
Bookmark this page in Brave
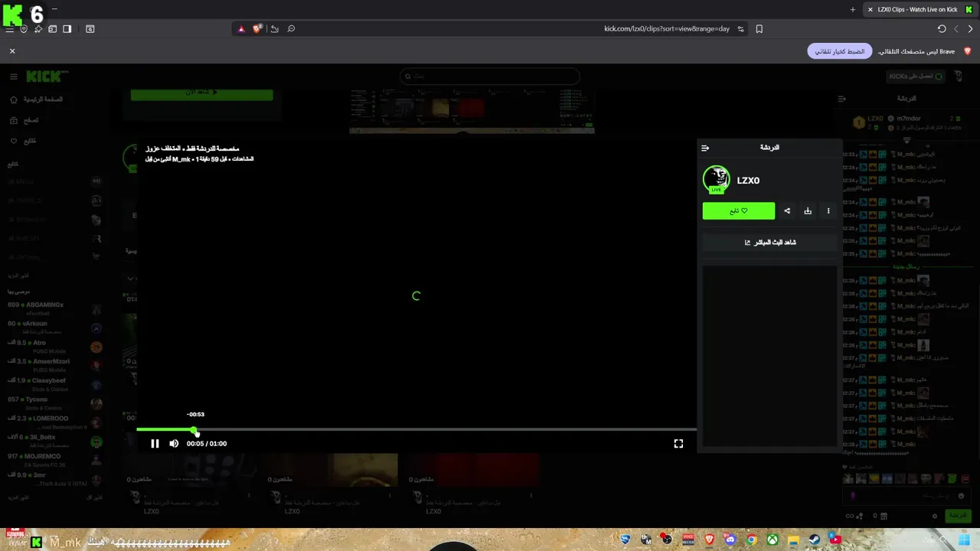point(759,29)
